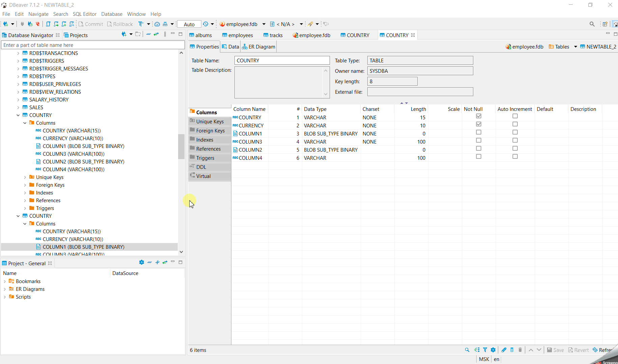Click the search icon in columns footer
This screenshot has width=618, height=364.
tap(467, 350)
